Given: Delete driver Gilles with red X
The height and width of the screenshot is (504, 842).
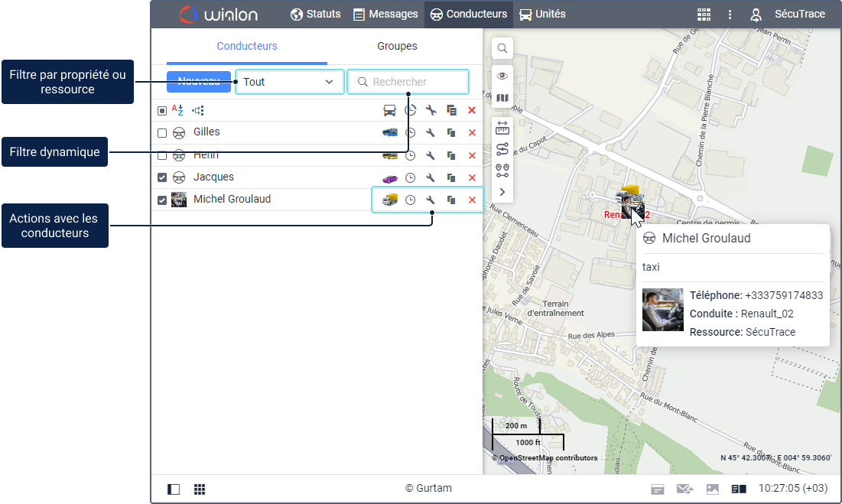Looking at the screenshot, I should pos(472,133).
